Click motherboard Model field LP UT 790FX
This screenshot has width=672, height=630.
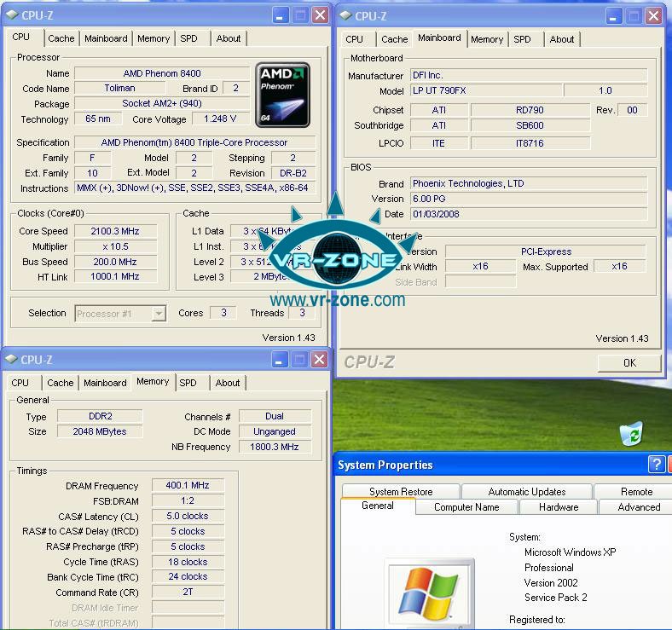[x=486, y=90]
